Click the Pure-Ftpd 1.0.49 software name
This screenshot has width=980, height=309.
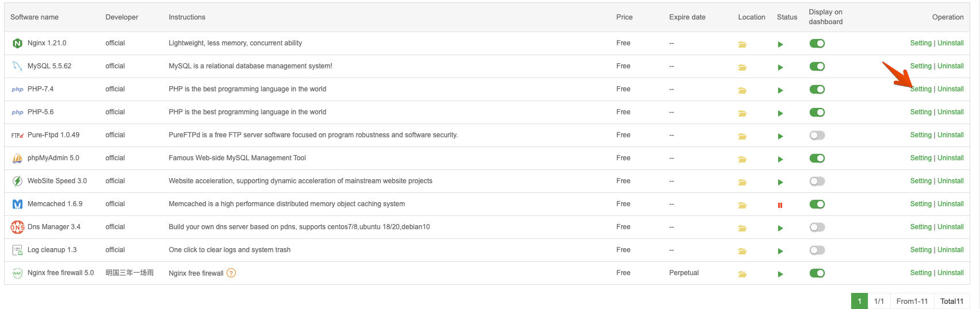pyautogui.click(x=53, y=135)
